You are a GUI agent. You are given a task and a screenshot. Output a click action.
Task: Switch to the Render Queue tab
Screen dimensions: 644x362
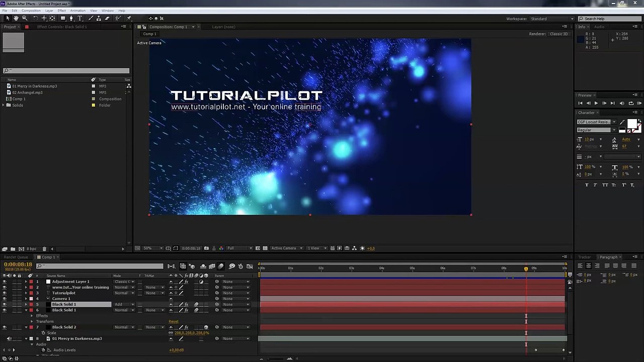click(x=17, y=257)
